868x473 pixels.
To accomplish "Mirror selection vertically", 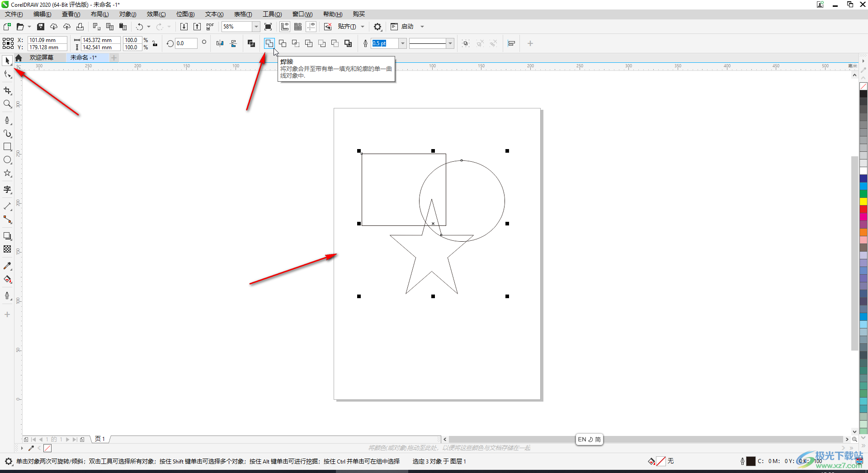I will (x=233, y=43).
